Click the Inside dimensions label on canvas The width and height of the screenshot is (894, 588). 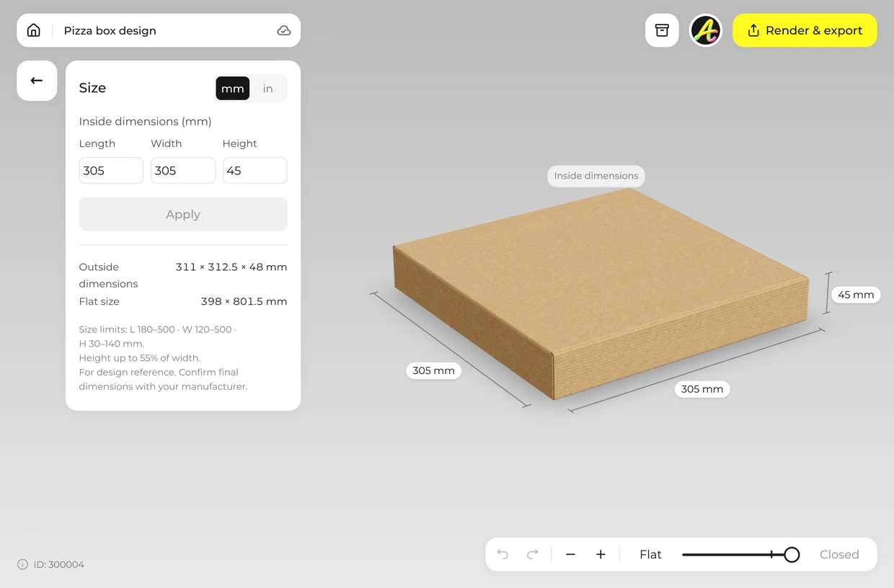[596, 176]
